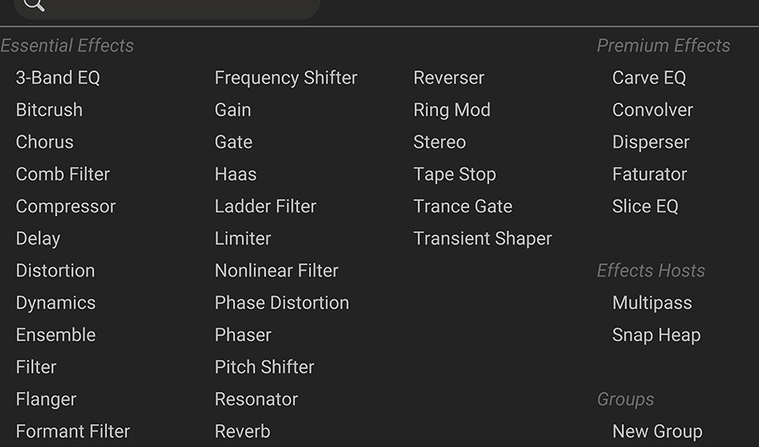Choose the Tape Stop effect

pos(455,174)
